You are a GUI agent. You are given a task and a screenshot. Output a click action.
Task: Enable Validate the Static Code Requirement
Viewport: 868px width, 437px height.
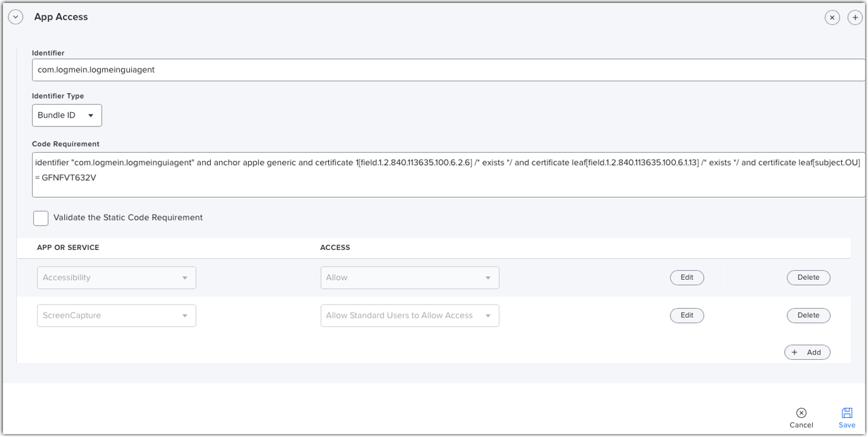tap(40, 218)
